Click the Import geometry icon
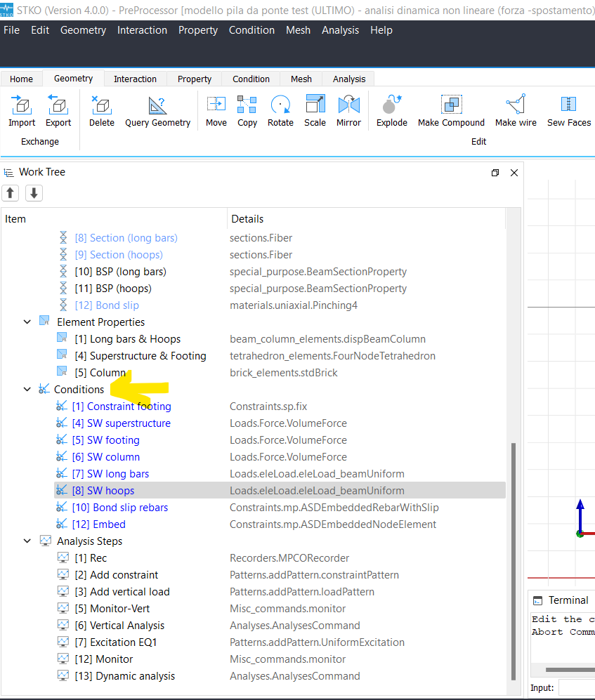 (22, 111)
